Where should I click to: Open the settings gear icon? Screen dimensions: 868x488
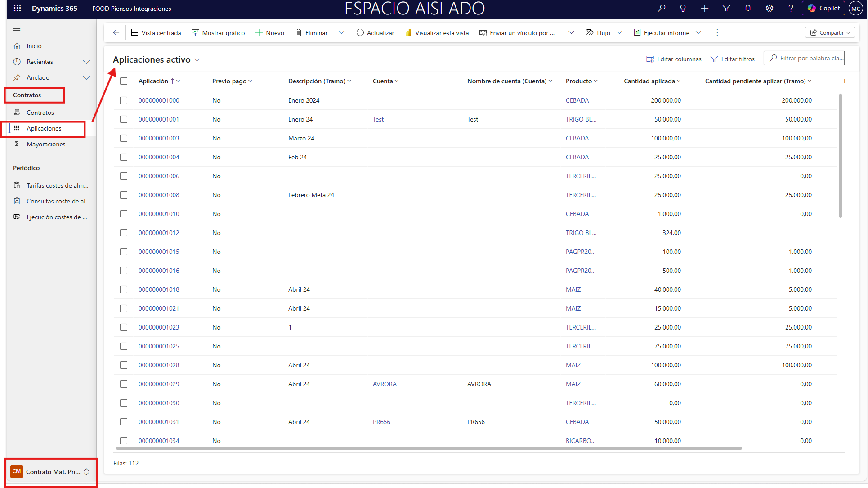pyautogui.click(x=769, y=8)
